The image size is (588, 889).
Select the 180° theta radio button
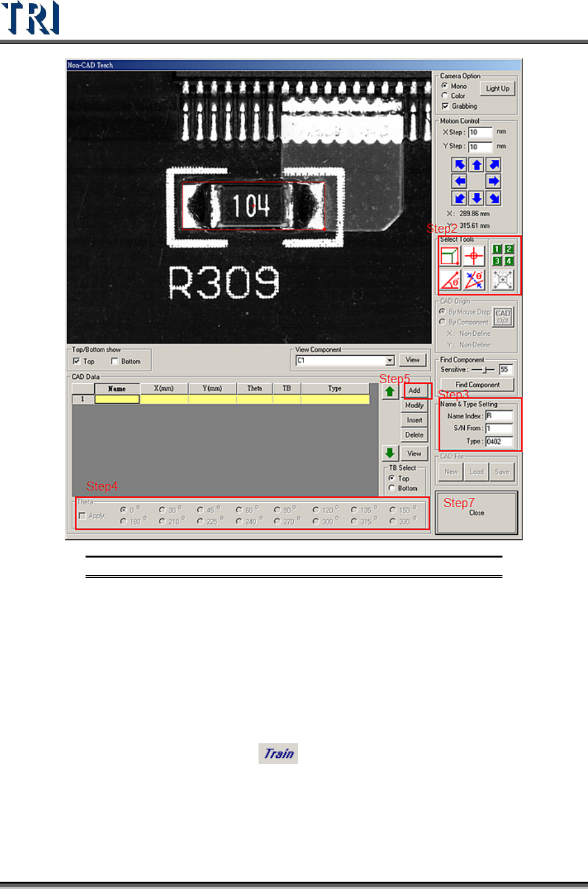click(x=123, y=521)
